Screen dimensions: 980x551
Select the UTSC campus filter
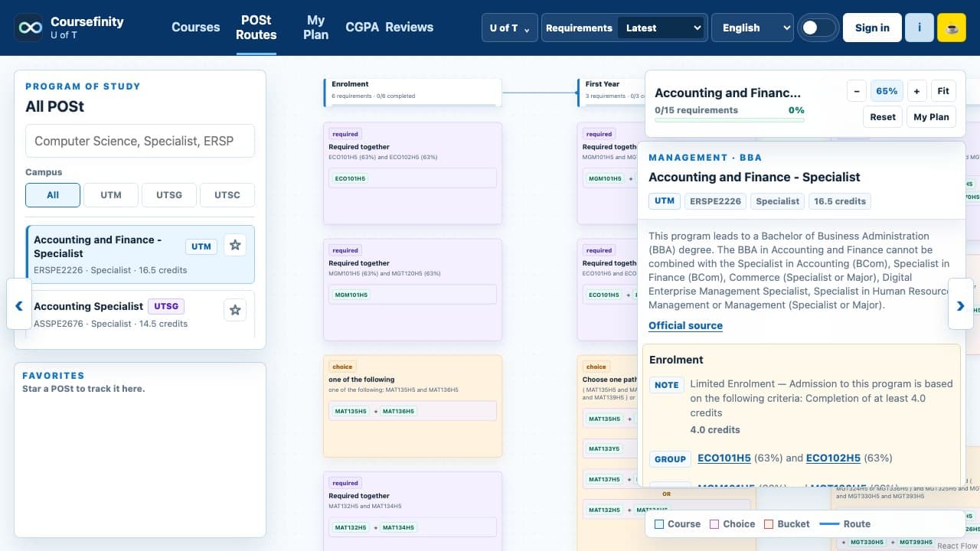(x=227, y=194)
